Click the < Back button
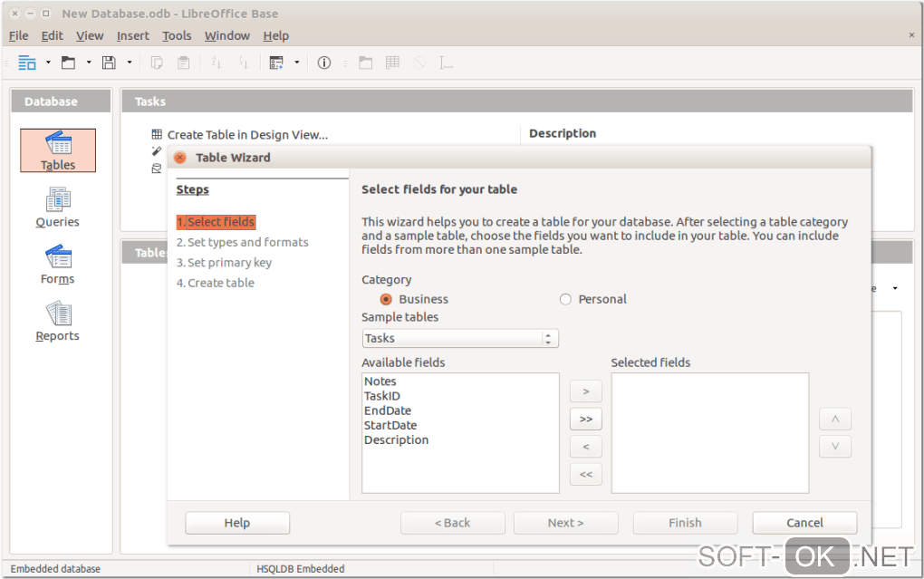Viewport: 924px width, 579px height. [x=453, y=523]
